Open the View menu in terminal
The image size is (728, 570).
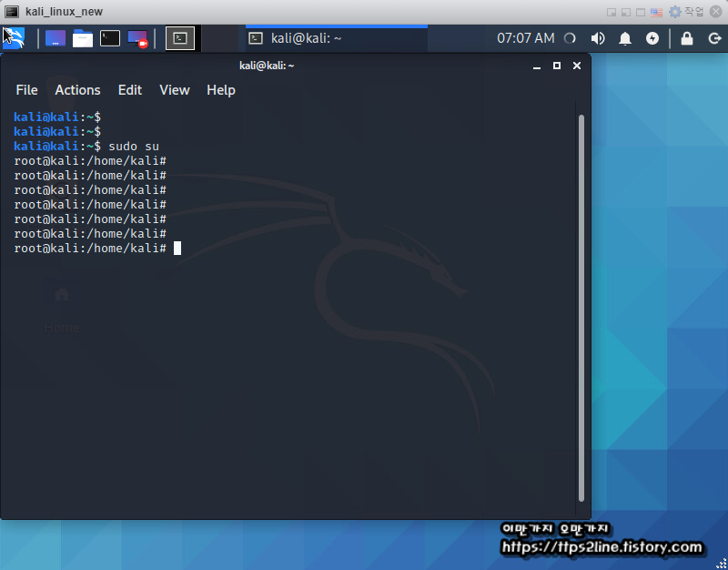pos(175,90)
